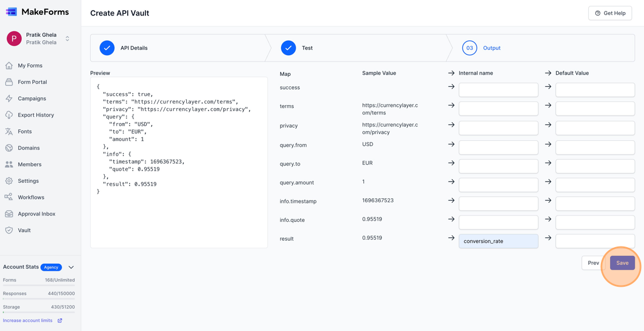This screenshot has width=644, height=331.
Task: Click the checkmark on API Details step
Action: coord(107,48)
